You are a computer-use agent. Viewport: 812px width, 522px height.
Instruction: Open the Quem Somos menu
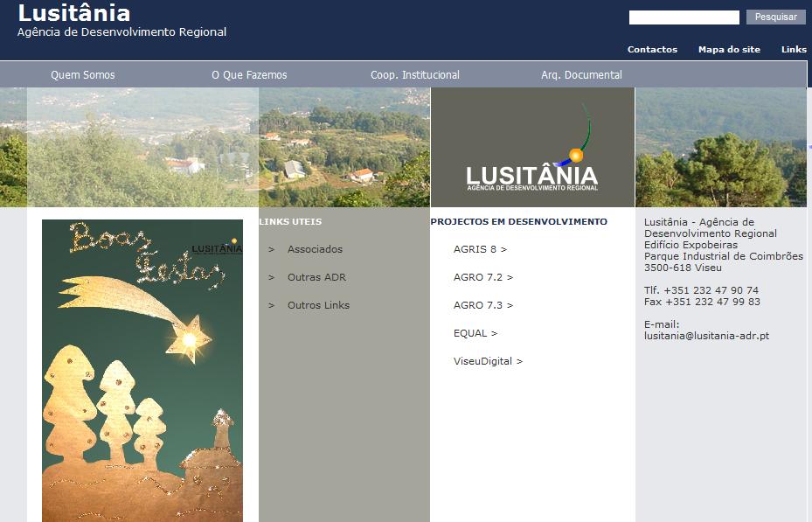(x=83, y=74)
